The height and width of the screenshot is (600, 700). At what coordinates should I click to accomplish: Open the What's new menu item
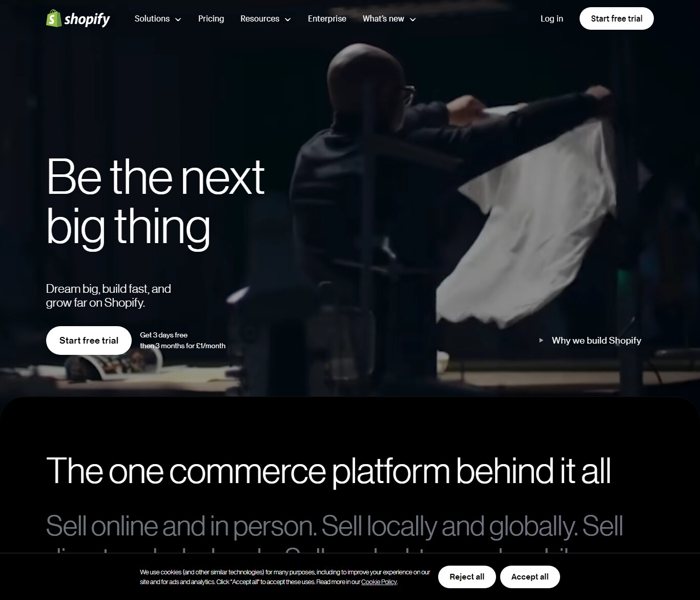[383, 18]
